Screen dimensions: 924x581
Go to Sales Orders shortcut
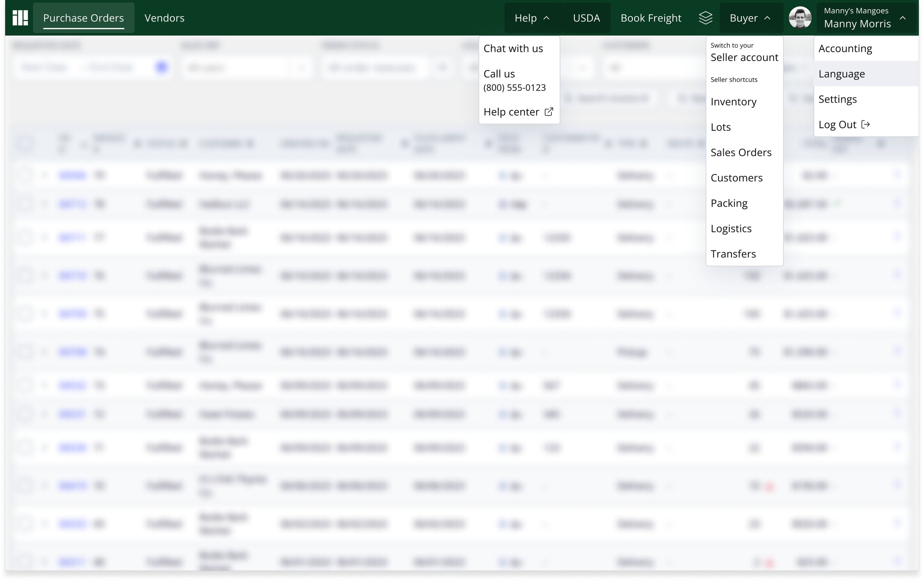point(741,153)
